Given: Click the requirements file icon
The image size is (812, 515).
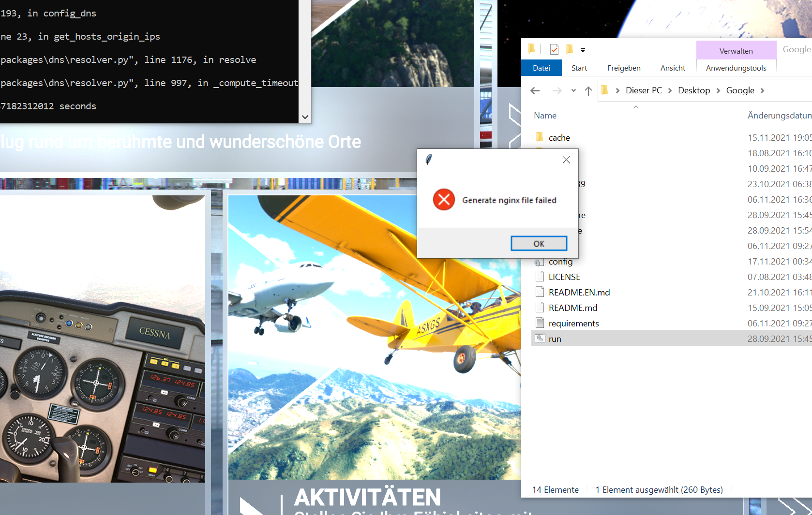Looking at the screenshot, I should (541, 323).
